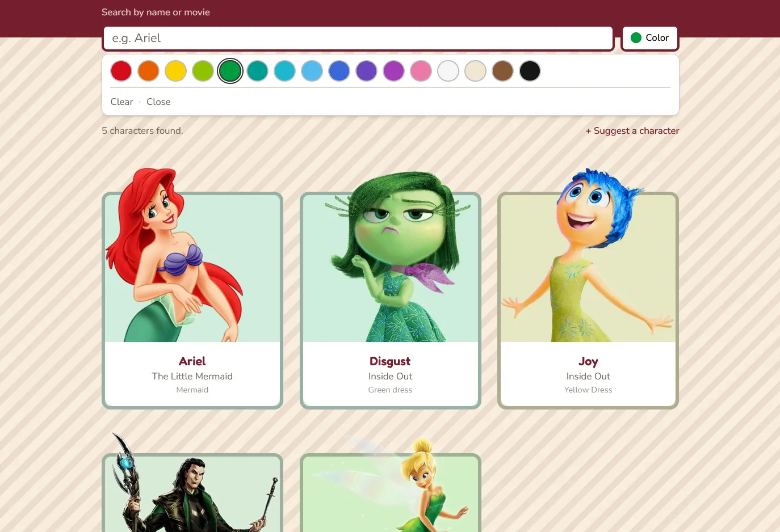Clear the selected color filter
780x532 pixels.
pos(121,102)
